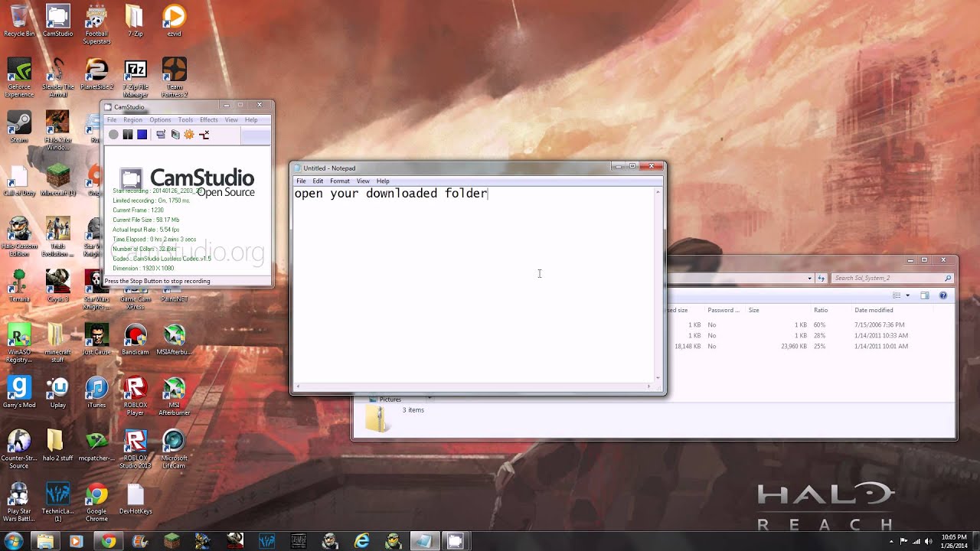The width and height of the screenshot is (980, 551).
Task: Open the Notepad File menu
Action: click(301, 181)
